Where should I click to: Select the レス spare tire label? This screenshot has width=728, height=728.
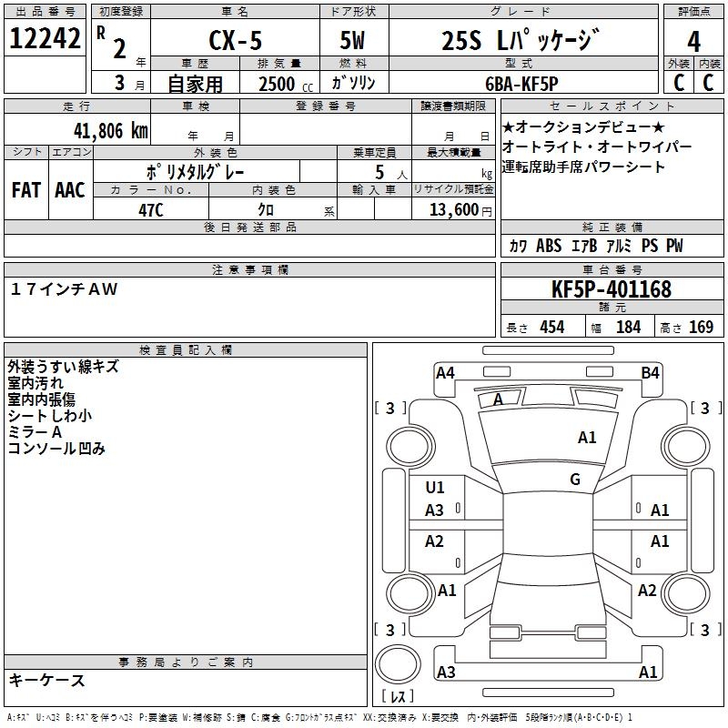(398, 695)
